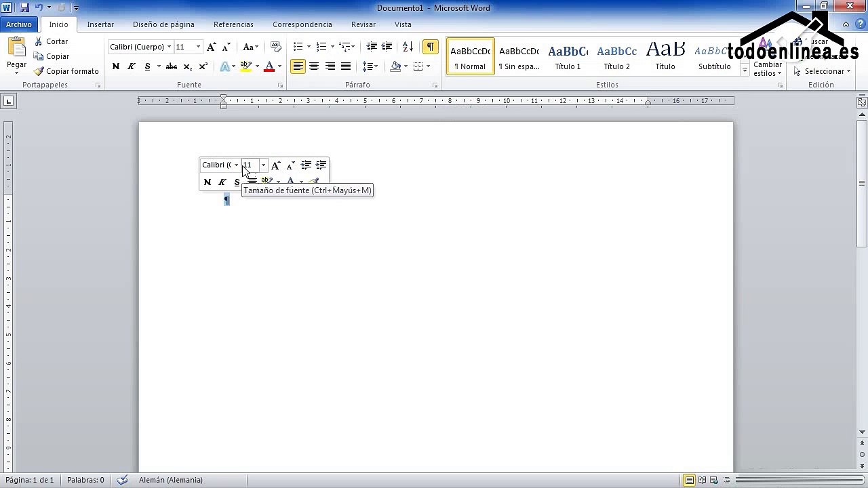This screenshot has width=868, height=488.
Task: Center the text in the ribbon
Action: click(x=314, y=66)
